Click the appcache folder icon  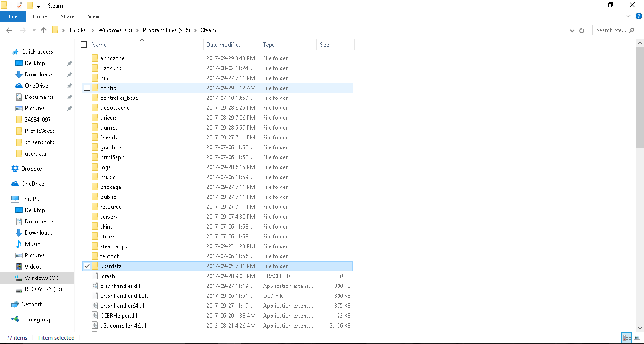(94, 58)
